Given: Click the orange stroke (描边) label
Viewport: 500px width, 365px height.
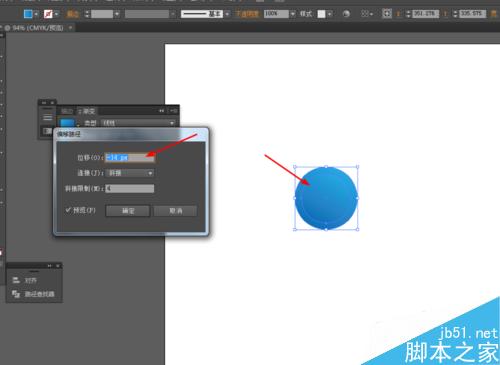Looking at the screenshot, I should coord(73,14).
